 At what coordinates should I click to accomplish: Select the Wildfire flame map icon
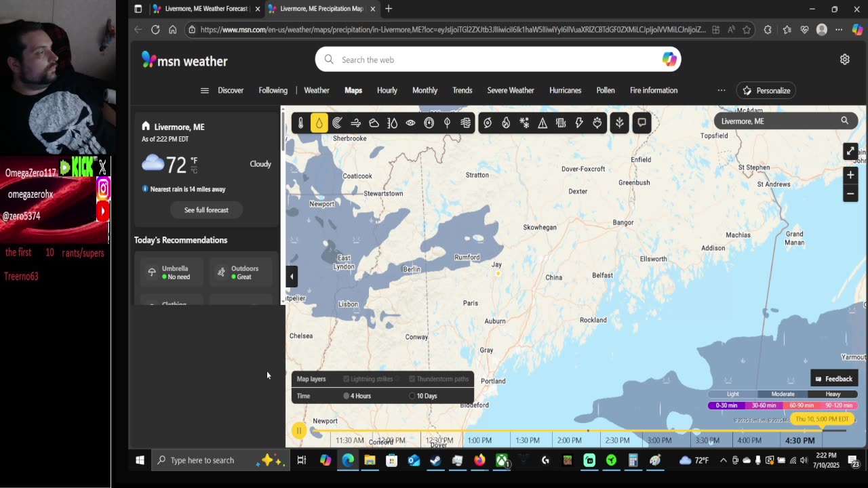pos(506,123)
